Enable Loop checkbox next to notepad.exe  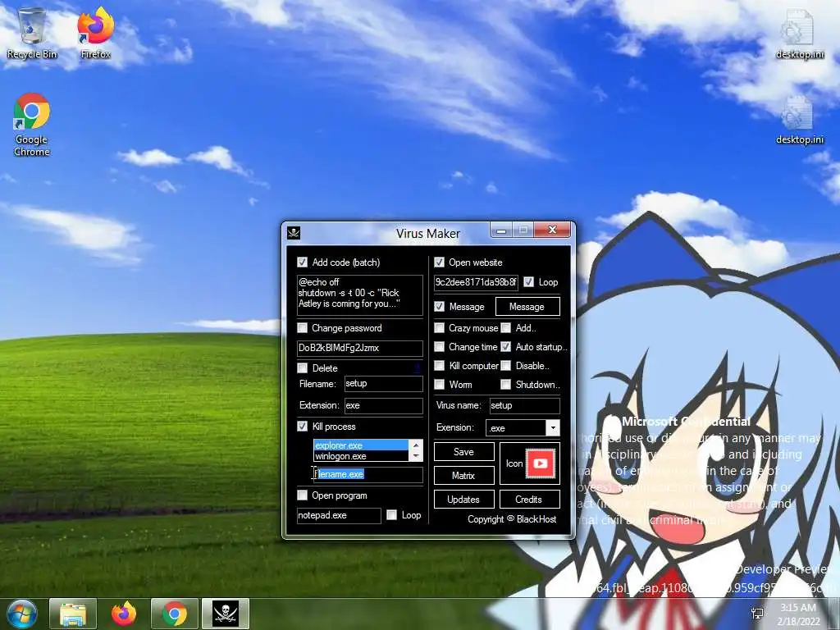point(392,515)
